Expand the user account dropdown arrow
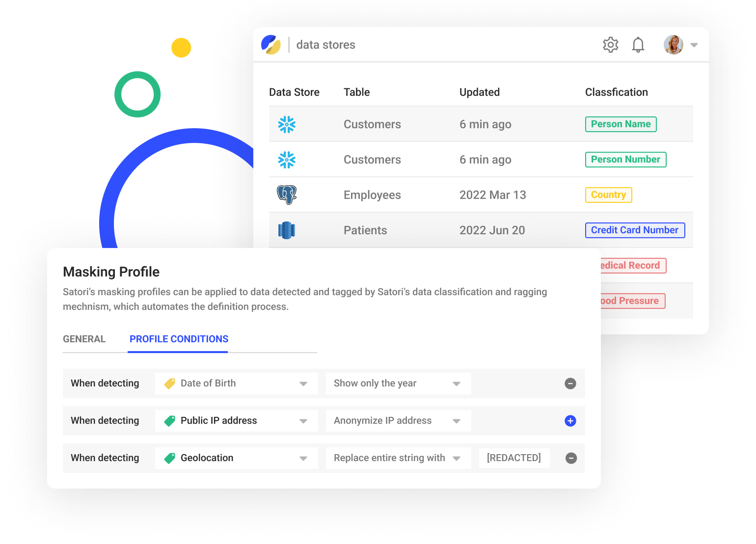 [694, 45]
